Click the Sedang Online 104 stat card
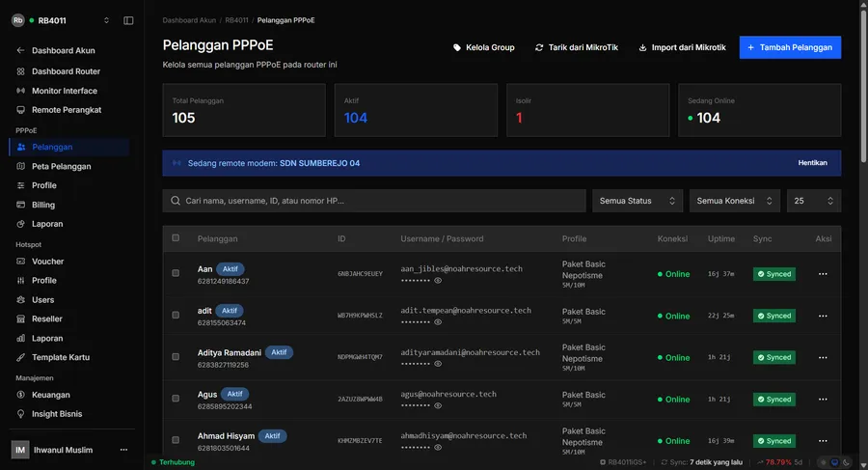 pyautogui.click(x=760, y=110)
